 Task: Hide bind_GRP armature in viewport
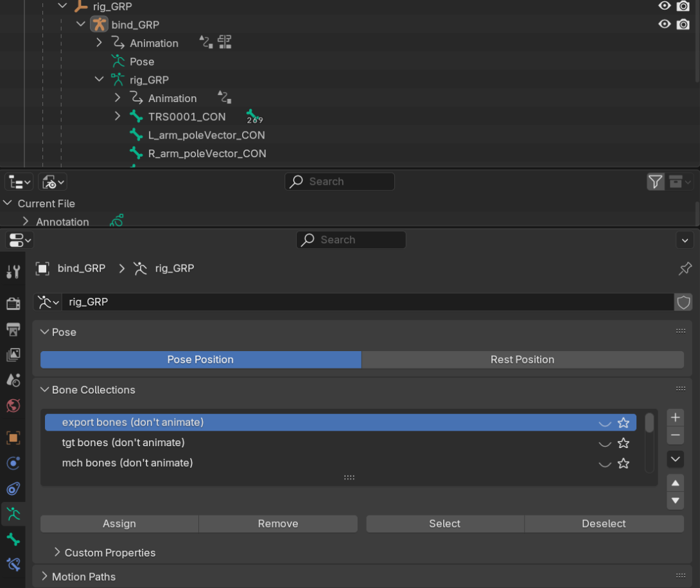665,24
